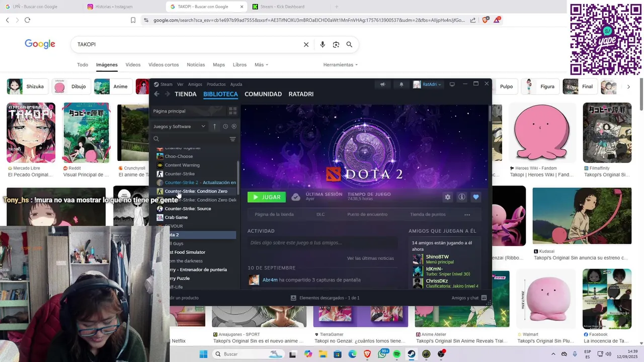Open Dota 2 Punto de encuentro link

[367, 215]
